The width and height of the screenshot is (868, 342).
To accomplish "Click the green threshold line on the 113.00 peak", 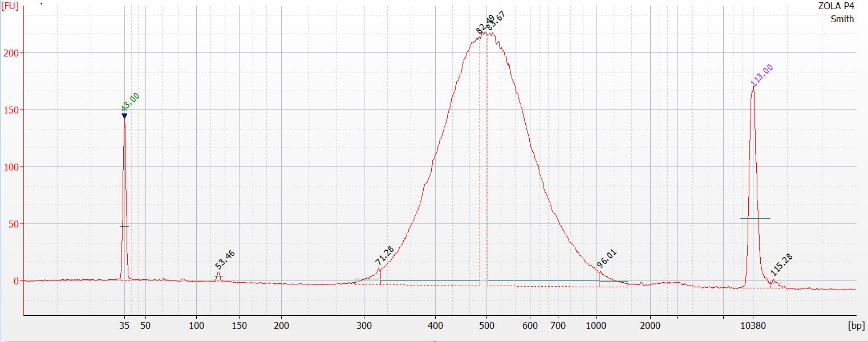I will coord(755,218).
